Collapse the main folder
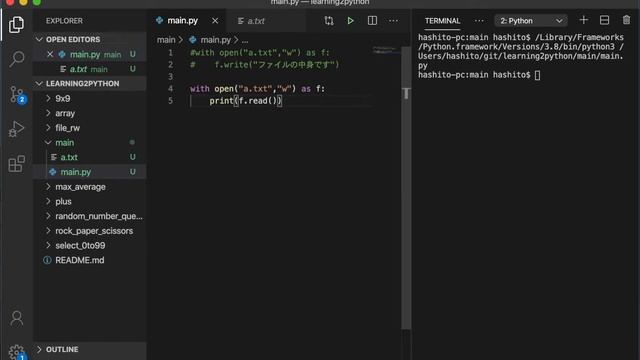The image size is (640, 360). point(90,142)
